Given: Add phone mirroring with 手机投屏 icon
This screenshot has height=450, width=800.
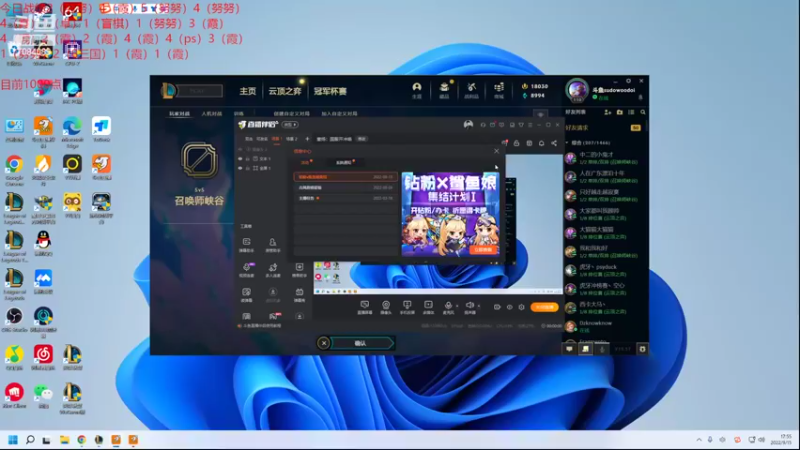Looking at the screenshot, I should (x=407, y=307).
